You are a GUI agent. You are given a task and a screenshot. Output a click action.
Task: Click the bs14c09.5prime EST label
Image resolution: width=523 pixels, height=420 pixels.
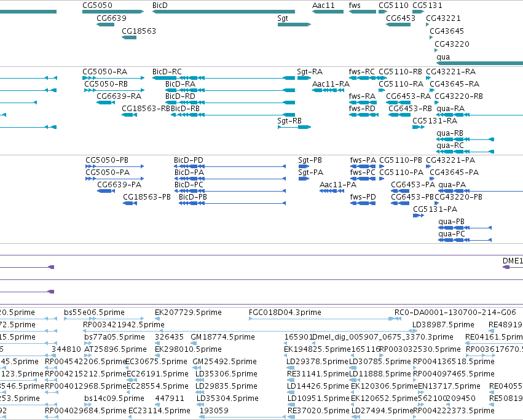(114, 399)
